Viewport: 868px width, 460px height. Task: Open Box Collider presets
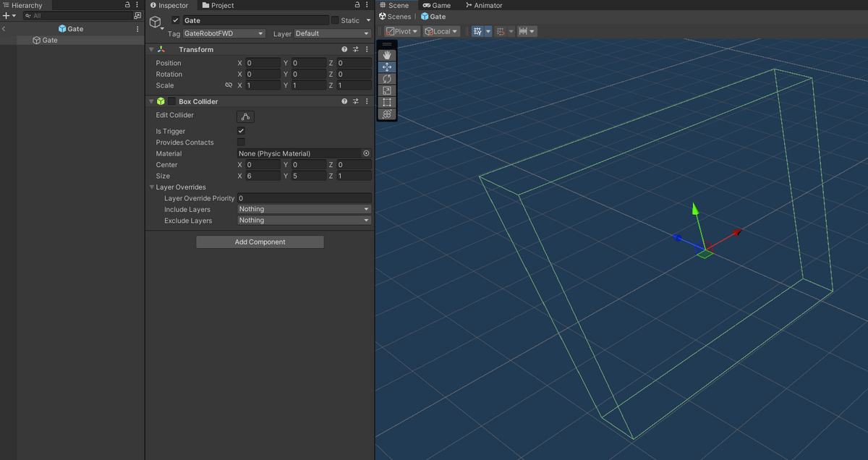coord(356,101)
